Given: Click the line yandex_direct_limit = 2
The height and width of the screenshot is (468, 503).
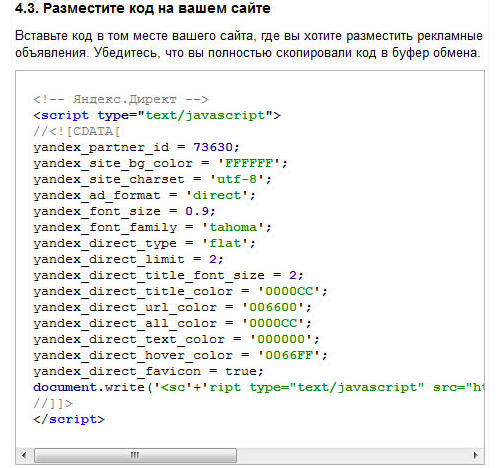Looking at the screenshot, I should (x=128, y=259).
